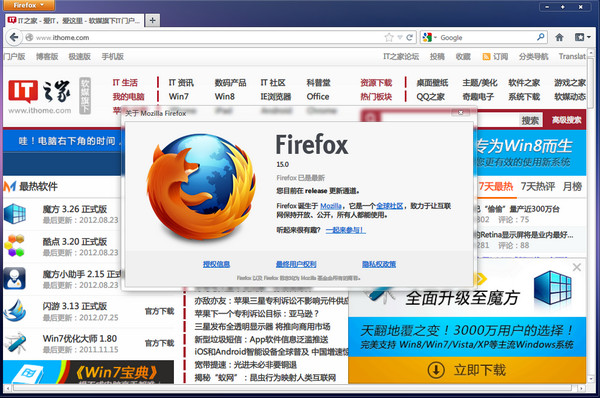The image size is (600, 398).
Task: Follow the Mozilla link in dialog
Action: [x=331, y=206]
